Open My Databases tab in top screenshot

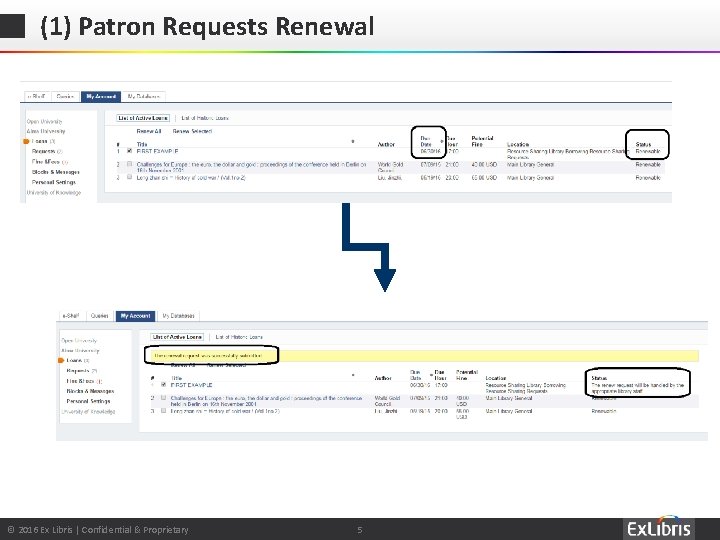point(144,96)
